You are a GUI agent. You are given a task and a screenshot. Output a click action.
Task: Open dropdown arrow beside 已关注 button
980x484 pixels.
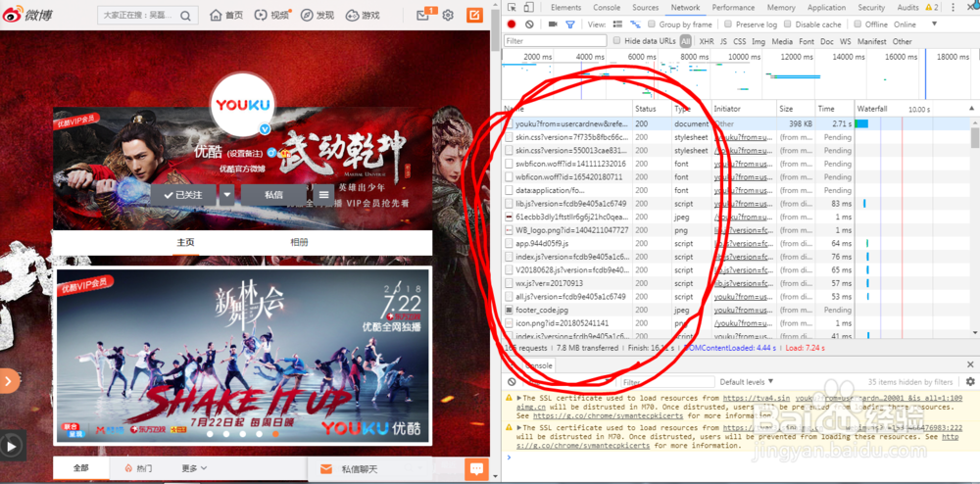coord(227,195)
